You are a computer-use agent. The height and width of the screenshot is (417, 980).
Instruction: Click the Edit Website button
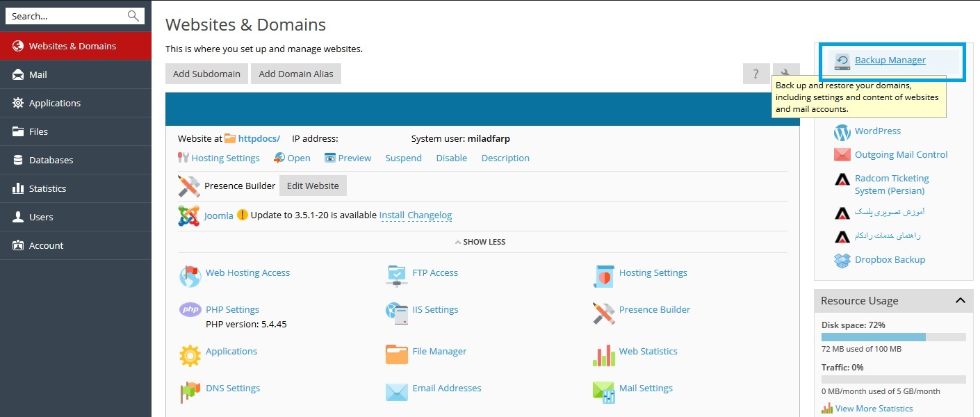[x=313, y=186]
